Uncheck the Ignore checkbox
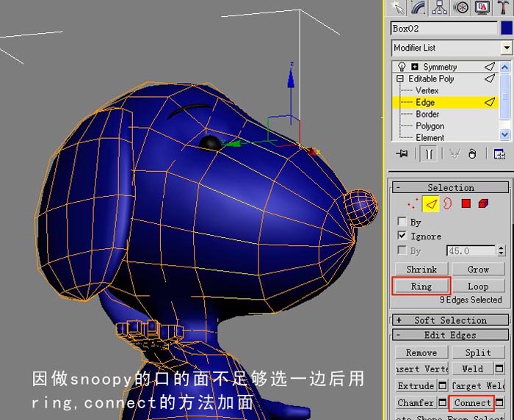The image size is (514, 420). click(x=402, y=236)
